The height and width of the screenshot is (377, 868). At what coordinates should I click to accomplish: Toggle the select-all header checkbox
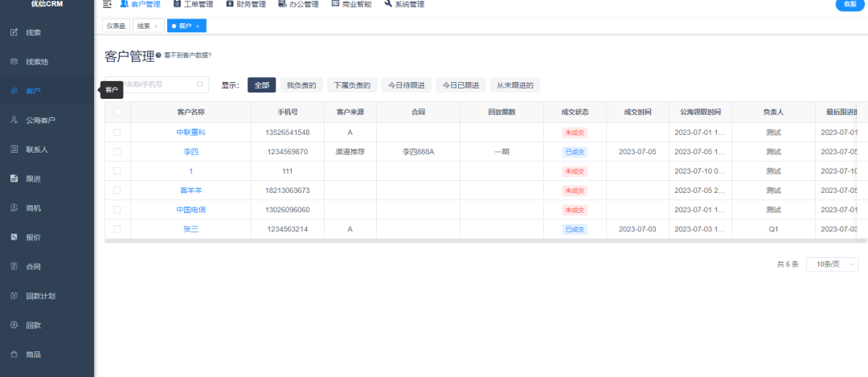(x=117, y=112)
